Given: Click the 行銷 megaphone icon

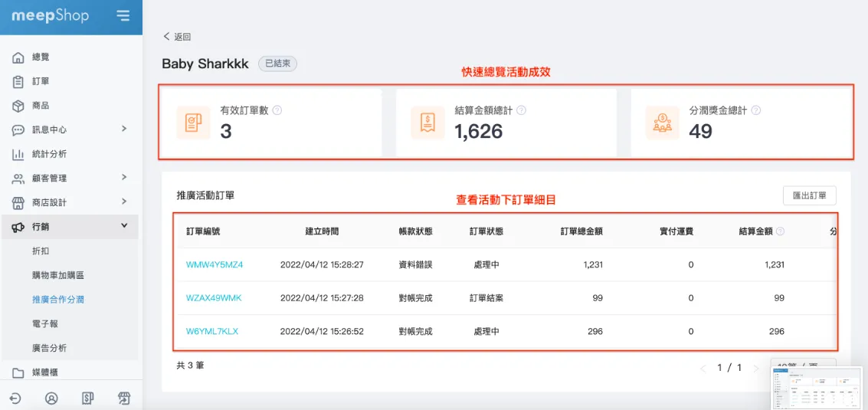Looking at the screenshot, I should pyautogui.click(x=18, y=227).
